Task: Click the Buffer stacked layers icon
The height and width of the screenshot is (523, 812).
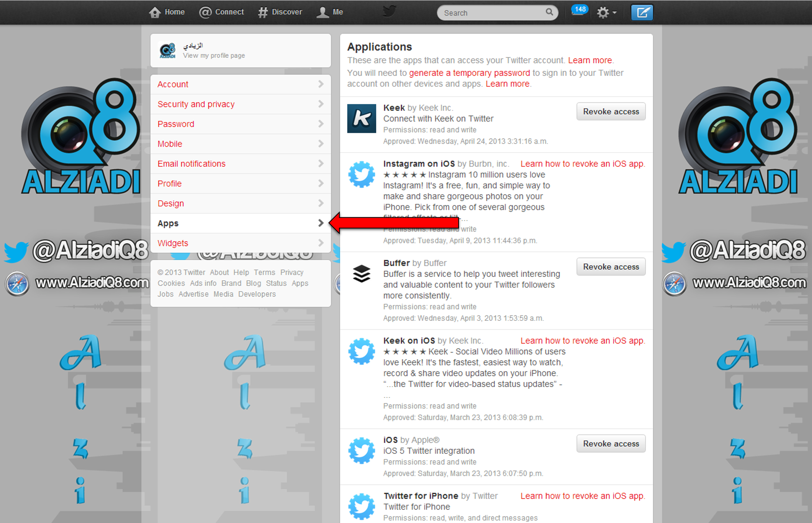Action: coord(361,274)
